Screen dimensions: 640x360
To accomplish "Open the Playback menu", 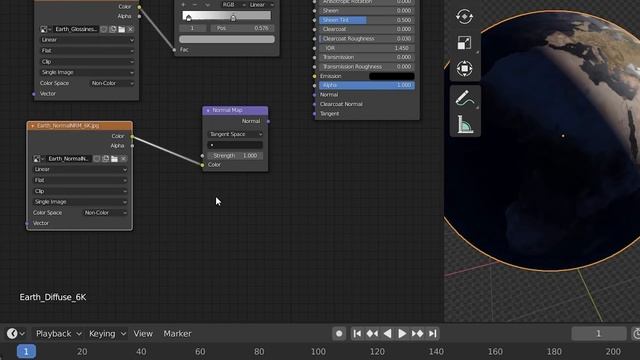I will pos(58,333).
